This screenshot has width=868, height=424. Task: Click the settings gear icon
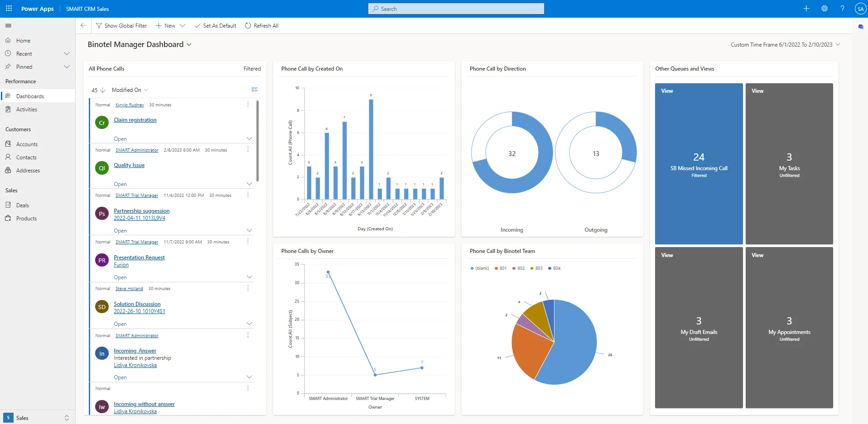(824, 9)
